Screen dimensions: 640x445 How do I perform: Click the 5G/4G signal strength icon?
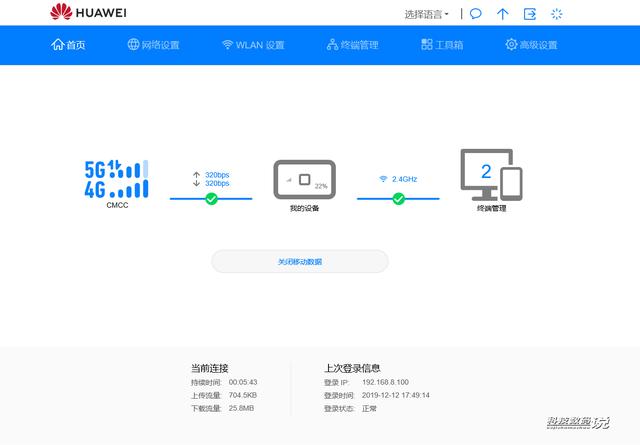coord(116,179)
